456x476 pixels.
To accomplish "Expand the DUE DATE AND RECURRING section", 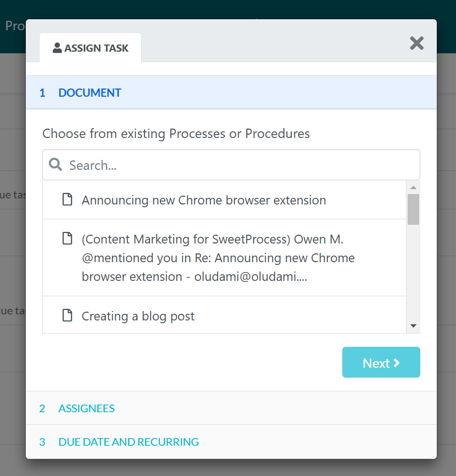I will click(x=128, y=442).
